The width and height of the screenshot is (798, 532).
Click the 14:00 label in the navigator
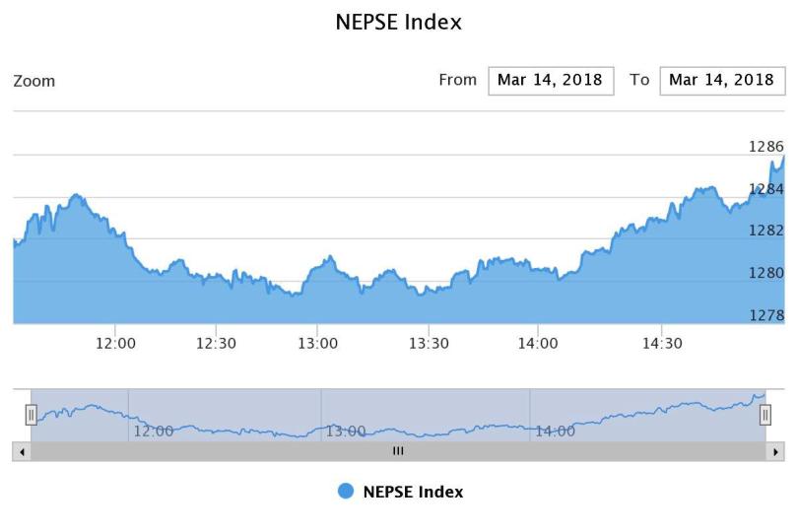(556, 432)
